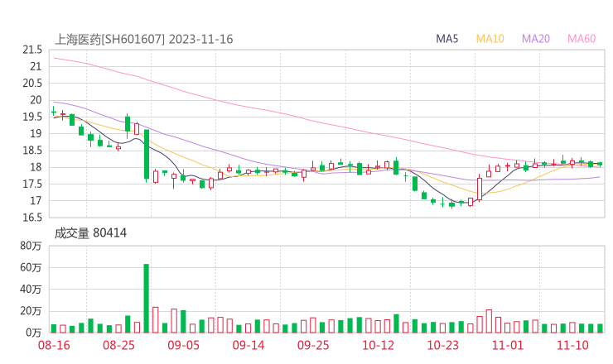Click the 16.5 price axis label
The width and height of the screenshot is (613, 364).
click(x=32, y=218)
